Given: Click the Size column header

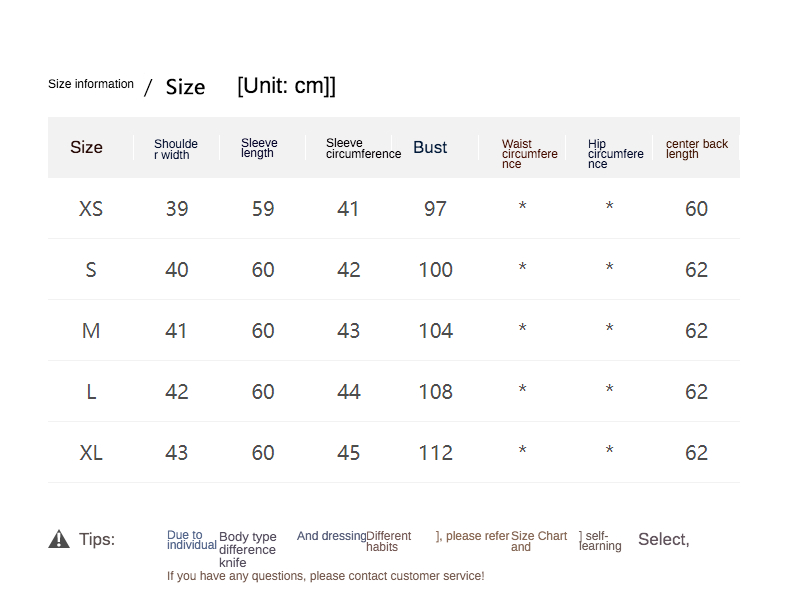Looking at the screenshot, I should 86,147.
